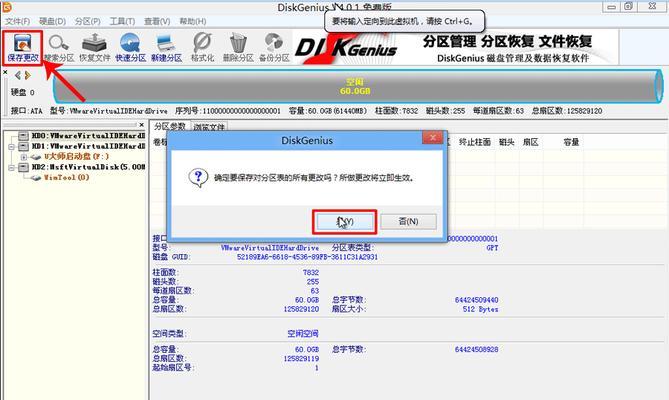Click the 硬盘 0 disk label
The width and height of the screenshot is (669, 400).
point(23,92)
